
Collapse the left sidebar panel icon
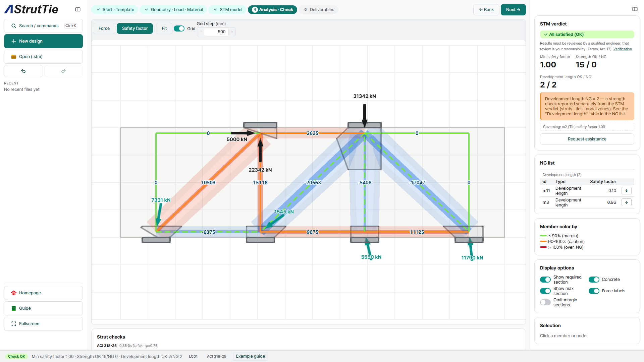[x=78, y=9]
